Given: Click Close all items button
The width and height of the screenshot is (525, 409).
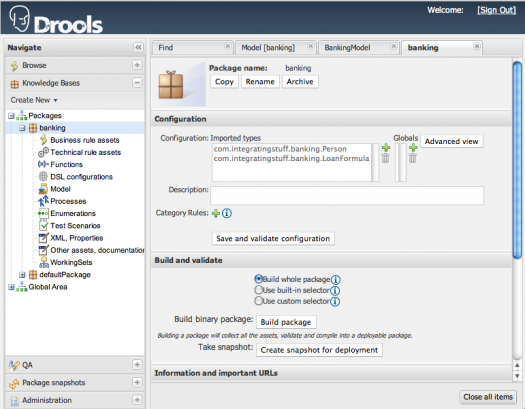Looking at the screenshot, I should pyautogui.click(x=488, y=397).
